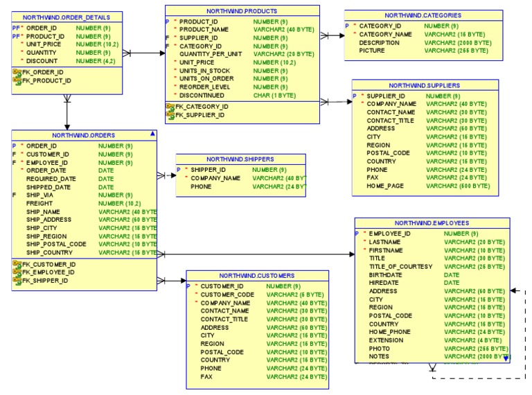
Task: Click the key icon beside FK_EMPLOYEE_ID
Action: pyautogui.click(x=17, y=272)
